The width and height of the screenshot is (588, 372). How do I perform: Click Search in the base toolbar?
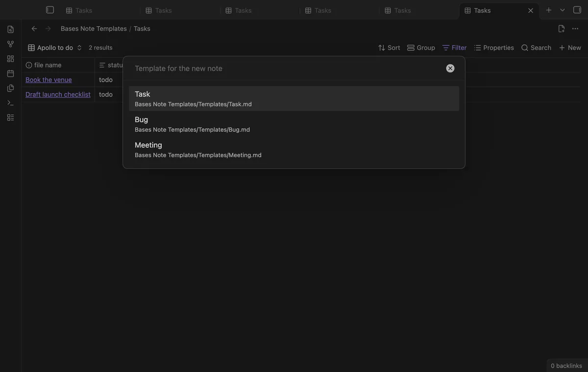[x=536, y=47]
